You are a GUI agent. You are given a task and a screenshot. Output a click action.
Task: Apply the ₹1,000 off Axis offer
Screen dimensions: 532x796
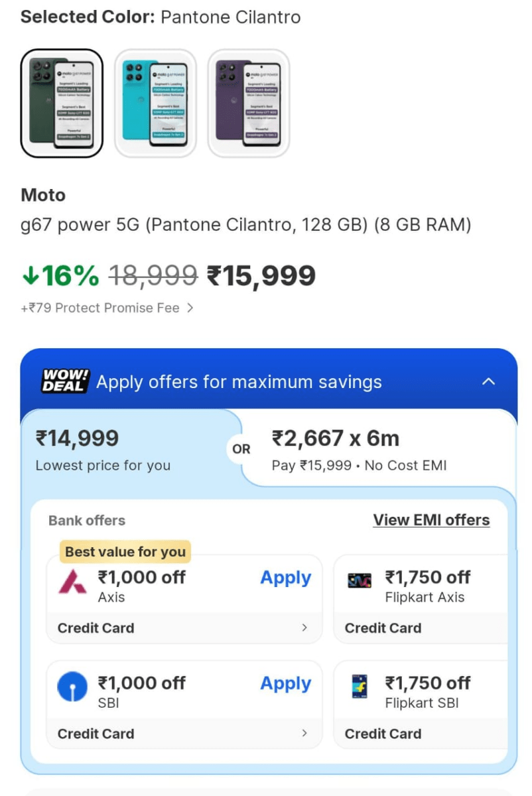point(285,578)
